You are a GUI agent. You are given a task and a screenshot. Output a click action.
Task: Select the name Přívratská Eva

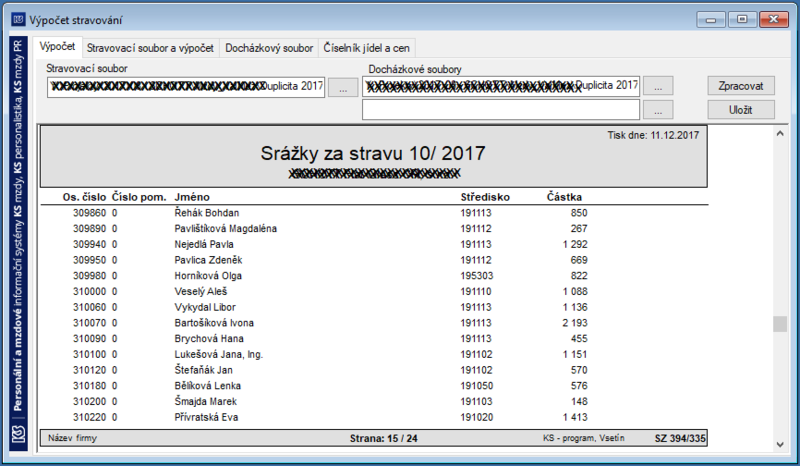pos(206,418)
